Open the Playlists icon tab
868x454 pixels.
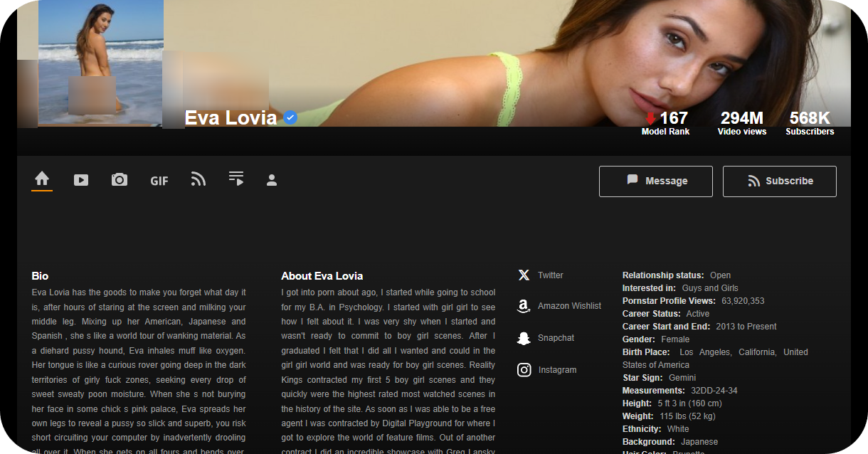point(236,179)
